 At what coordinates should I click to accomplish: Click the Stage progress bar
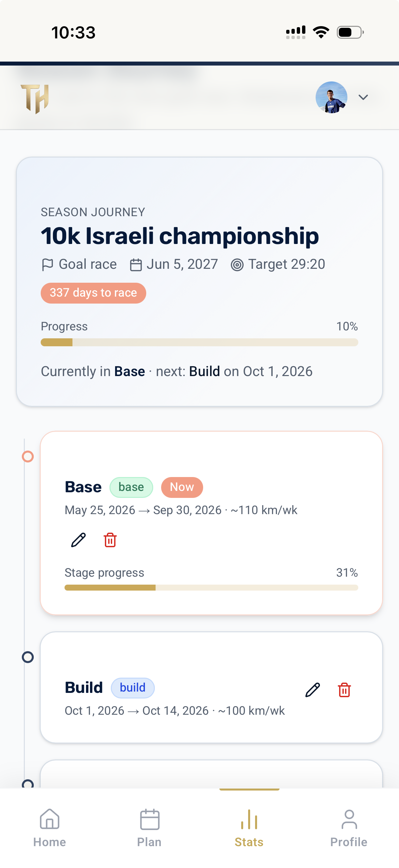coord(211,588)
